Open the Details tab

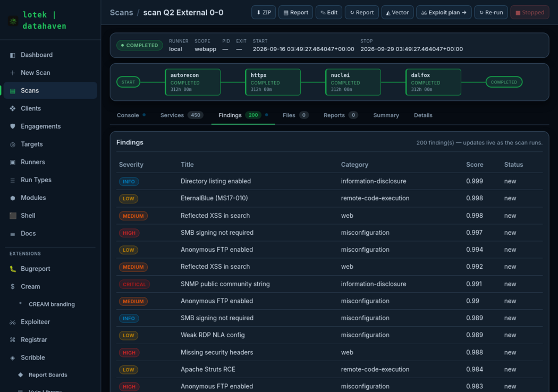coord(423,115)
